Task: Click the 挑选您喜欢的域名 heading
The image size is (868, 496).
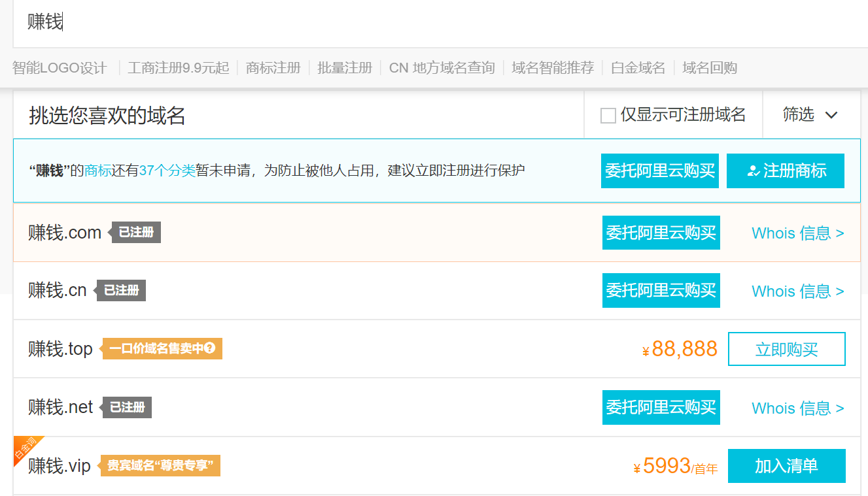Action: click(107, 116)
